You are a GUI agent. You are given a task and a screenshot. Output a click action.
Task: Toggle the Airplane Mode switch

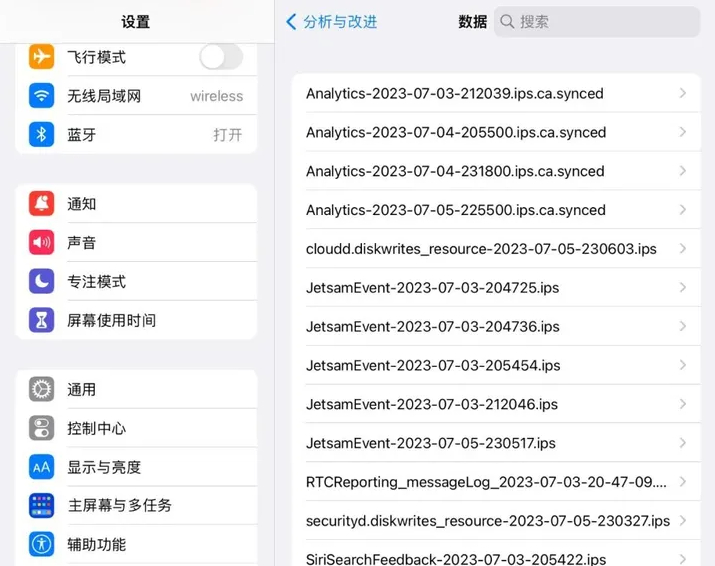click(220, 57)
